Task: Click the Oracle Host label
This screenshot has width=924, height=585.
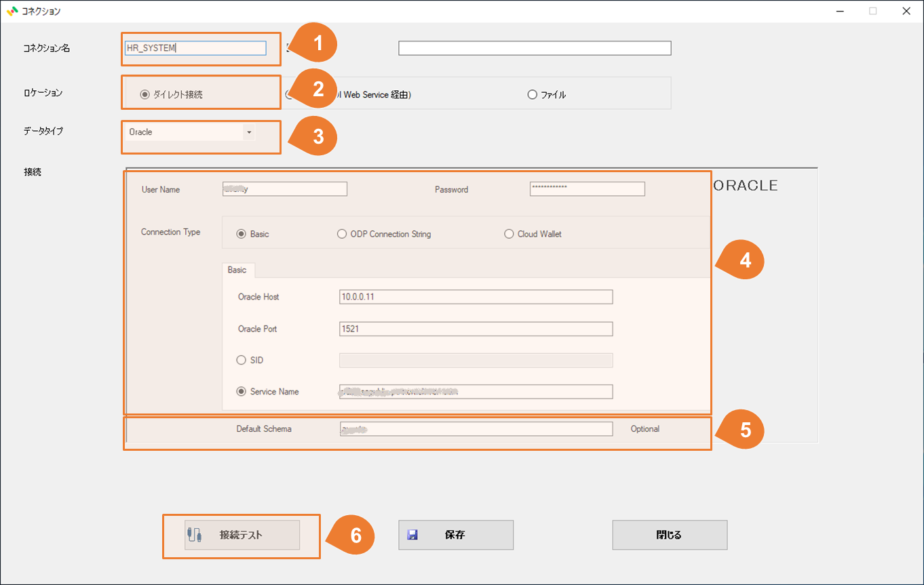Action: point(258,297)
